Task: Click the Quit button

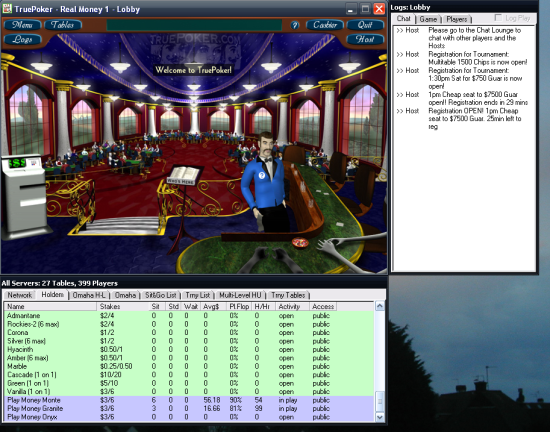Action: point(365,25)
